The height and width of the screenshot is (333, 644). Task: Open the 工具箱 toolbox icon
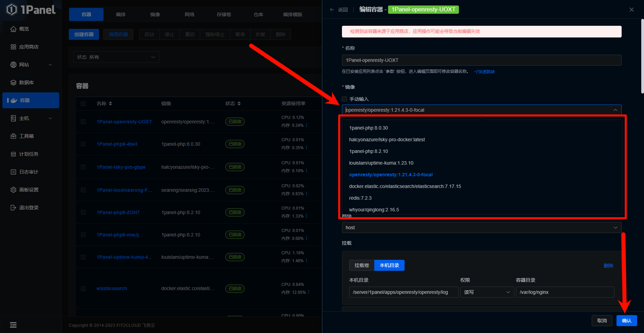click(13, 136)
